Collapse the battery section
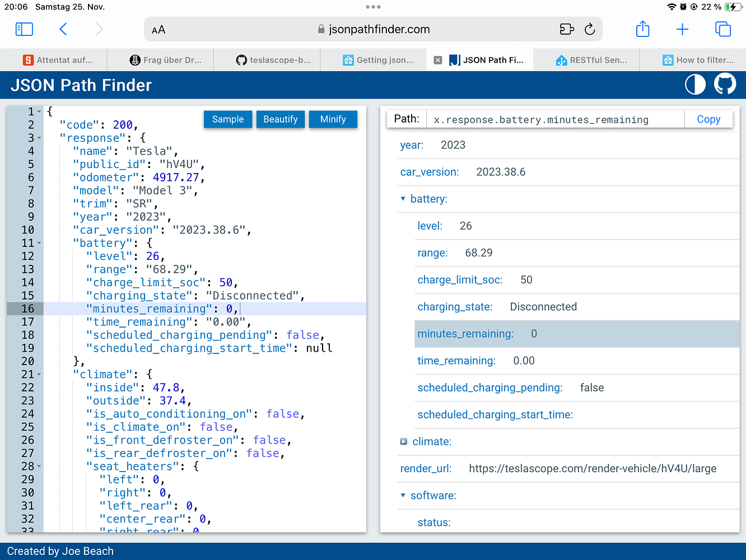 click(x=403, y=199)
